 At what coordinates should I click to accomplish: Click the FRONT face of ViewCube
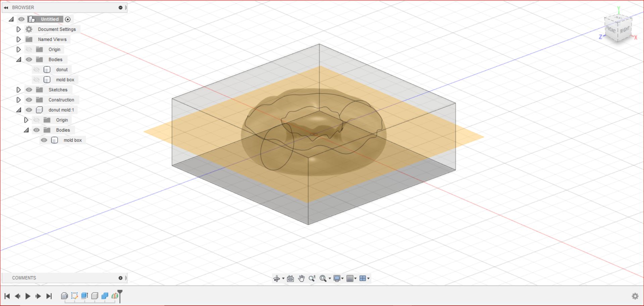[x=611, y=30]
